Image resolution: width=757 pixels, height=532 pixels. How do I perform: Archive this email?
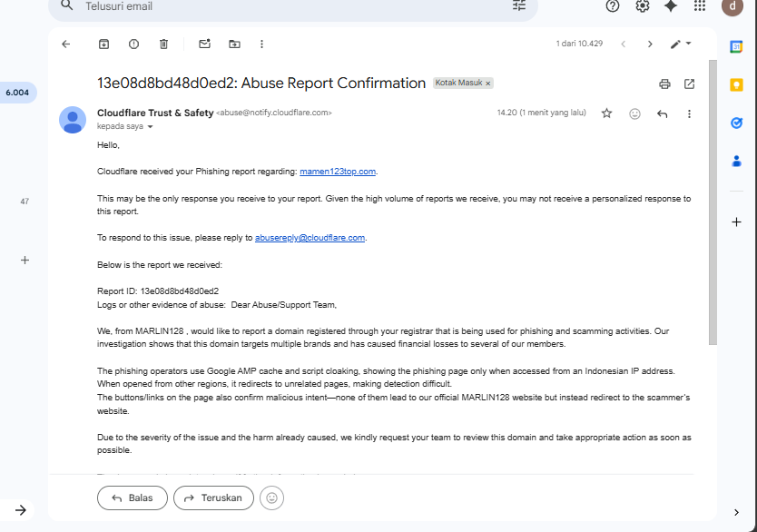point(103,44)
